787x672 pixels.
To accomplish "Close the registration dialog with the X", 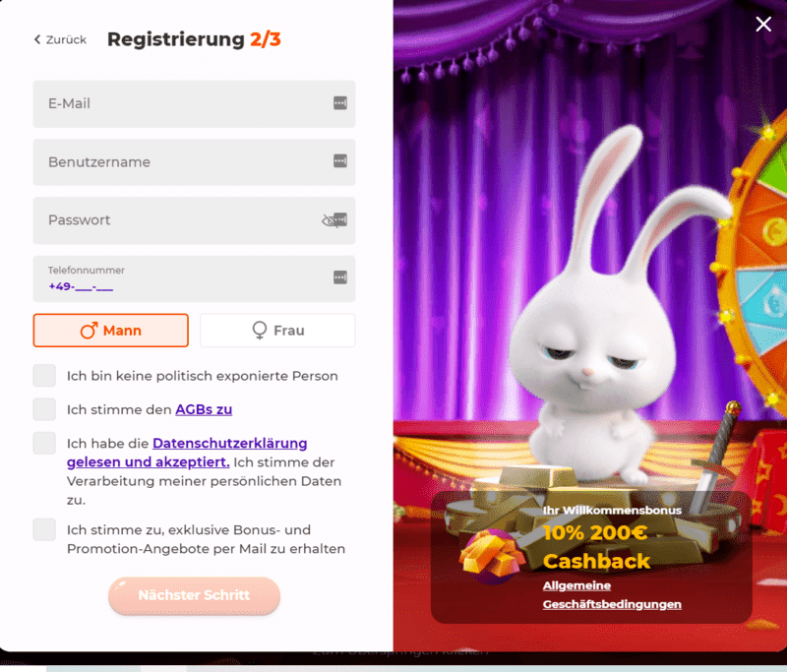I will [x=763, y=24].
